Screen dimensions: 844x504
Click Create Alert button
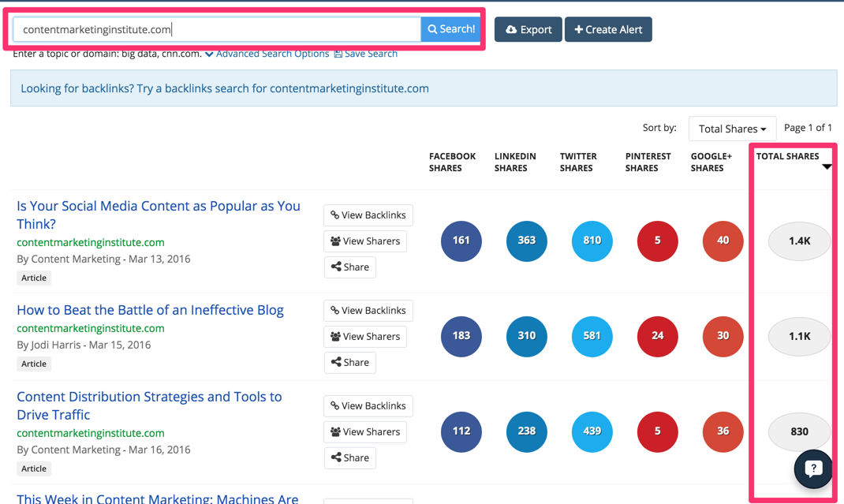click(608, 29)
